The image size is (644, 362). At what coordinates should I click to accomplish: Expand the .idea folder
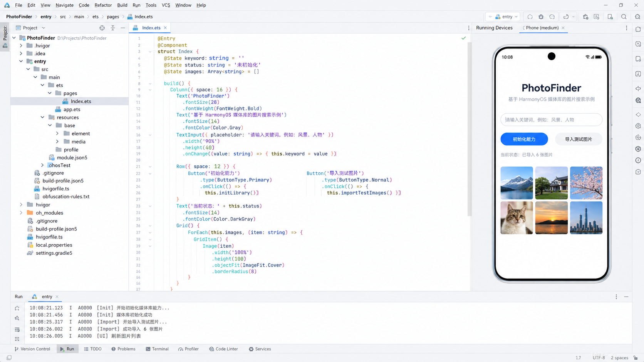pyautogui.click(x=21, y=53)
